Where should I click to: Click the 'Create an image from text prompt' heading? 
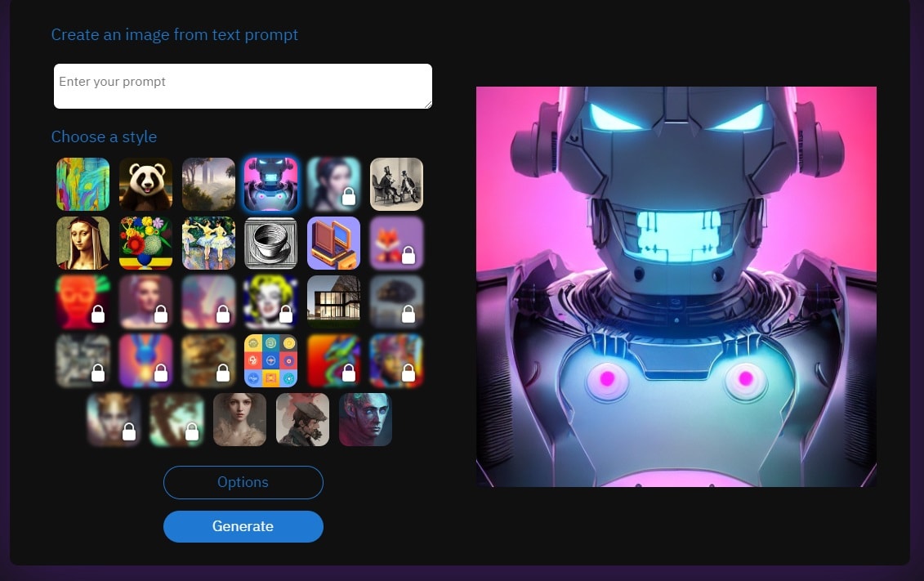click(175, 35)
